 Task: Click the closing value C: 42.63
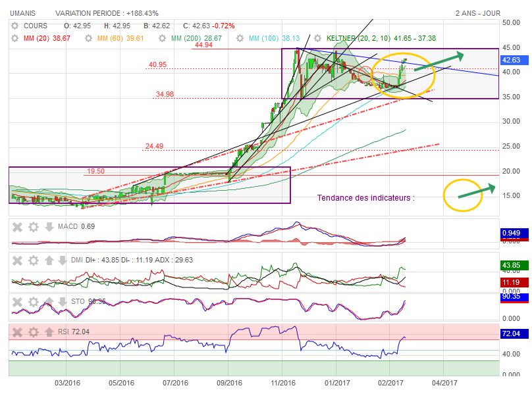pyautogui.click(x=196, y=26)
